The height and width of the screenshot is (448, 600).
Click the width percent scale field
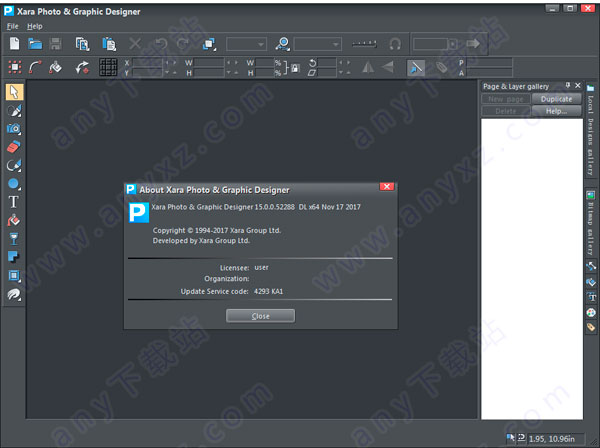coord(265,62)
